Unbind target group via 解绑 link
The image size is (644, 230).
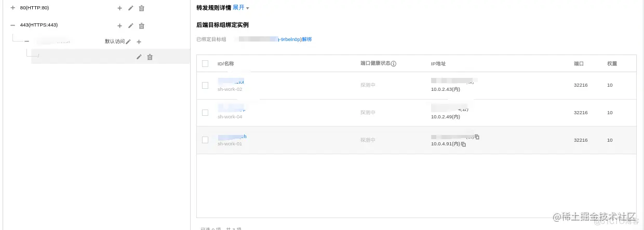(x=306, y=39)
